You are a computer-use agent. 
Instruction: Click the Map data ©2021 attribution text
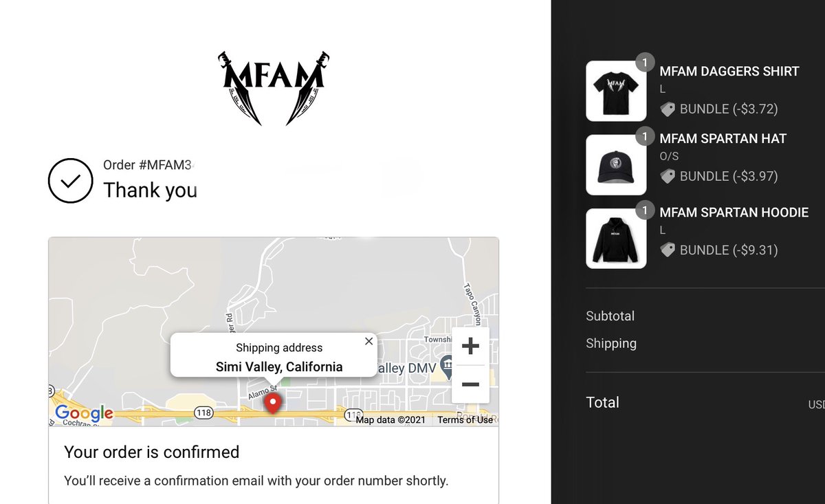[x=390, y=419]
